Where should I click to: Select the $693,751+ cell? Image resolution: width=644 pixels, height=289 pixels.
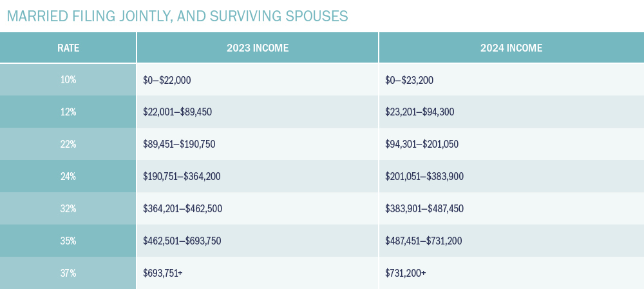pyautogui.click(x=163, y=273)
